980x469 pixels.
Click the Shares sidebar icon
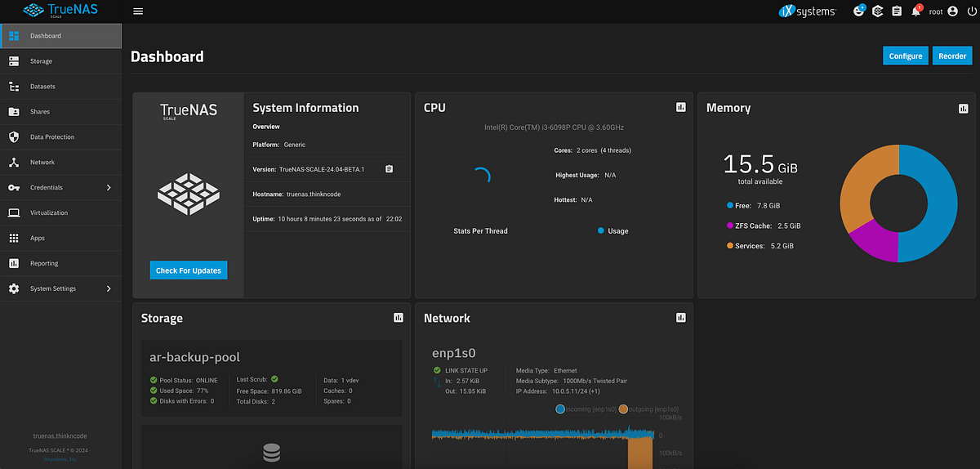[14, 112]
